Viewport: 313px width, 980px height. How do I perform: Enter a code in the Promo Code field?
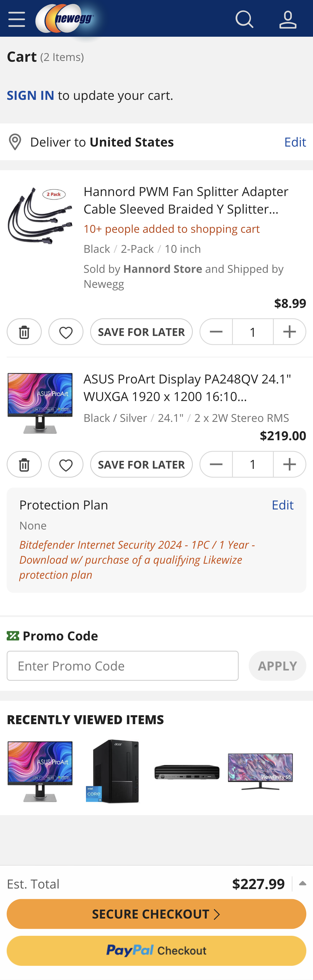click(122, 665)
